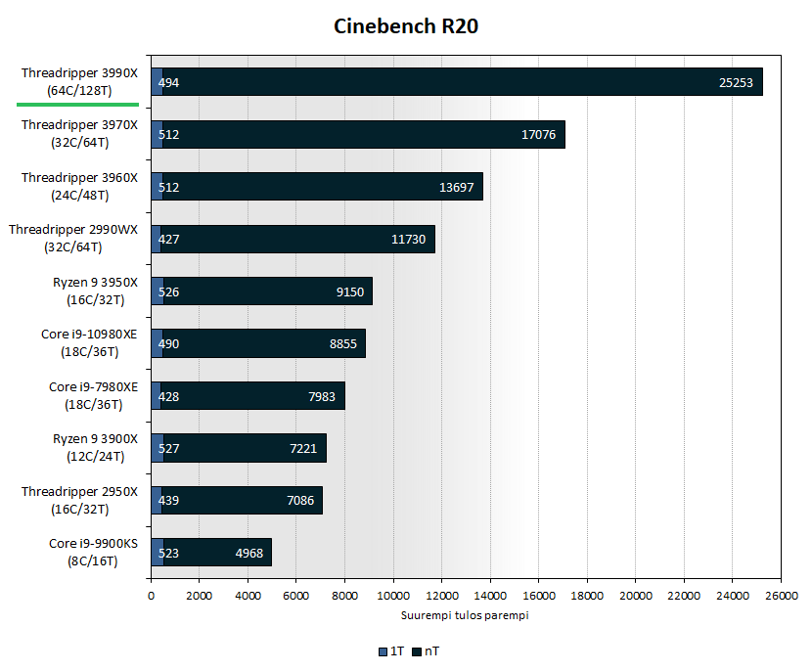Image resolution: width=812 pixels, height=672 pixels.
Task: Pick the nT score "4968"
Action: click(249, 553)
